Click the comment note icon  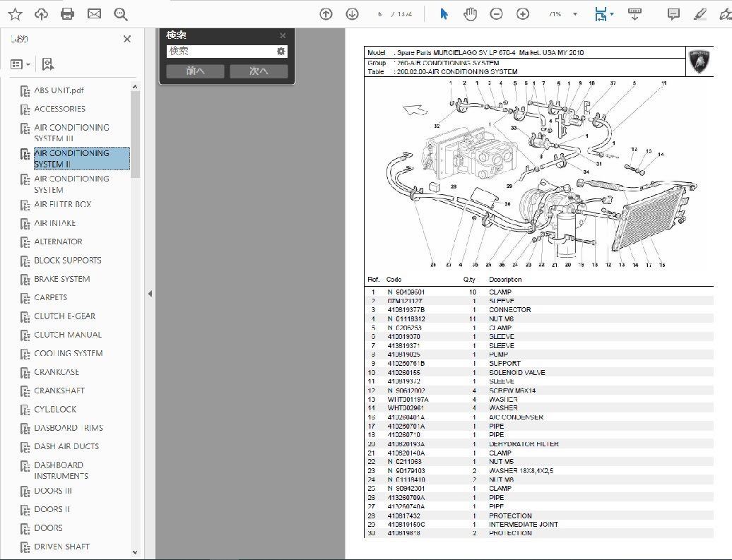click(673, 14)
